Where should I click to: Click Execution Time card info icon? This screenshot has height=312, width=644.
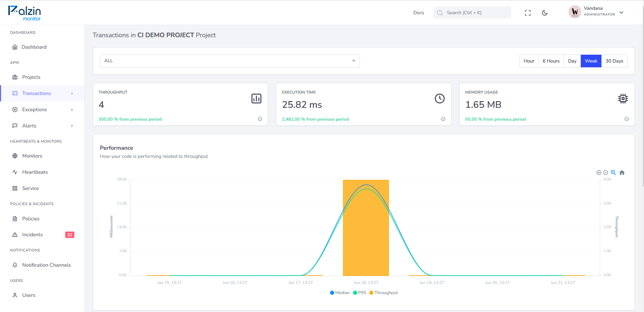443,119
